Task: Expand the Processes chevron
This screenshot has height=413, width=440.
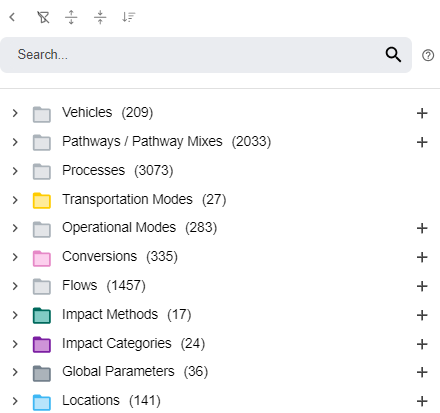Action: click(15, 171)
